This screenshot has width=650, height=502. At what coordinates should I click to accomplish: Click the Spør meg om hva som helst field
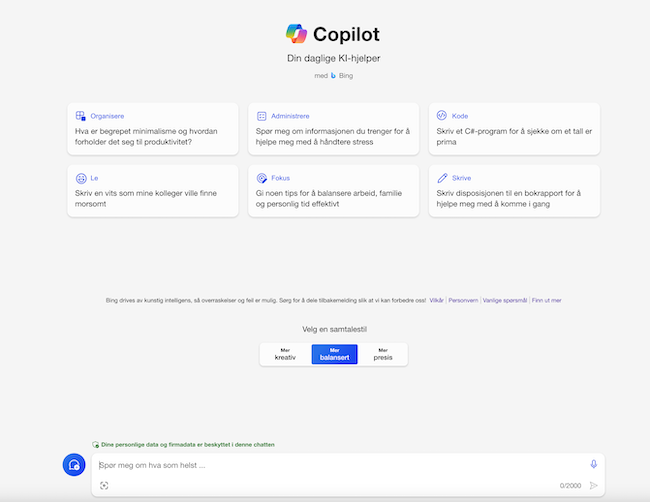click(340, 465)
